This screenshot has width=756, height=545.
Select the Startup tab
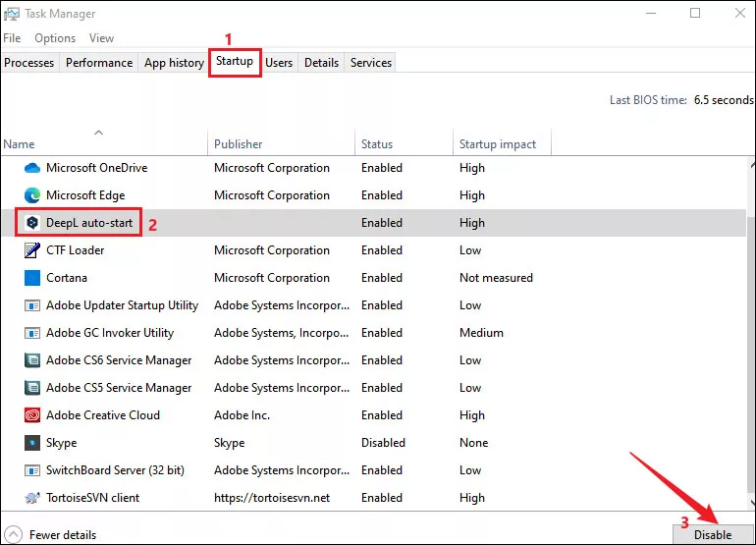pos(235,61)
